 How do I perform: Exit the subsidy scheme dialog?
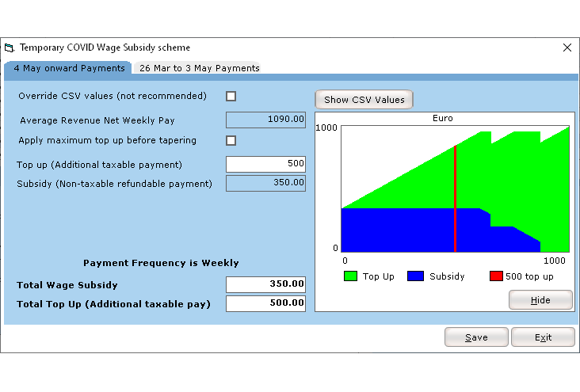click(x=543, y=337)
